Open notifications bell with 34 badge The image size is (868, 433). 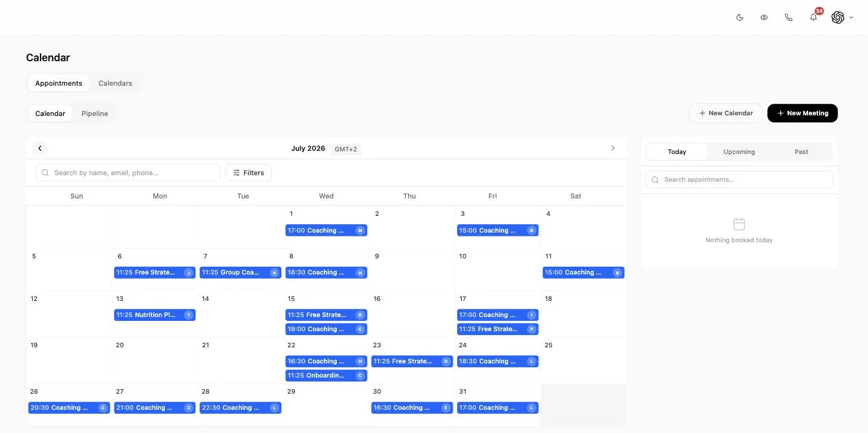814,17
